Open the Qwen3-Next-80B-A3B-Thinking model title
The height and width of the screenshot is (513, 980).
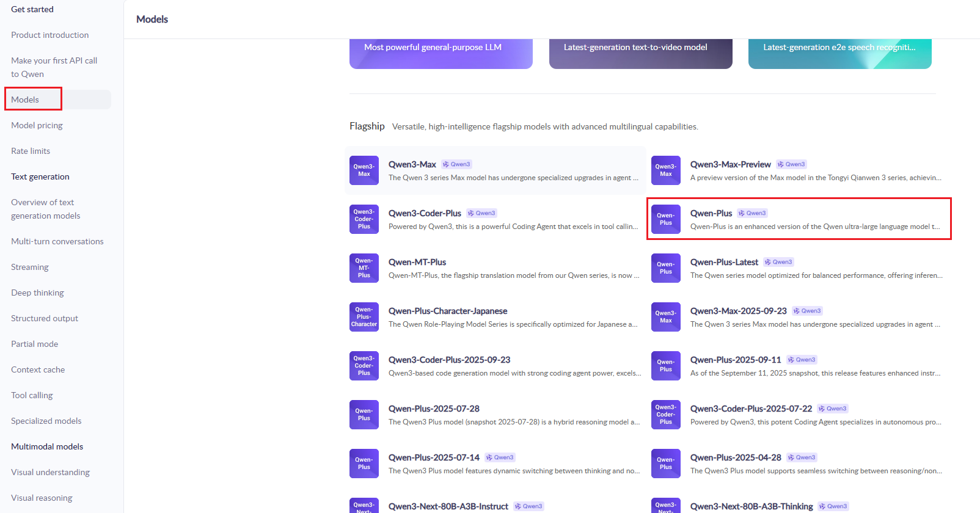[751, 506]
